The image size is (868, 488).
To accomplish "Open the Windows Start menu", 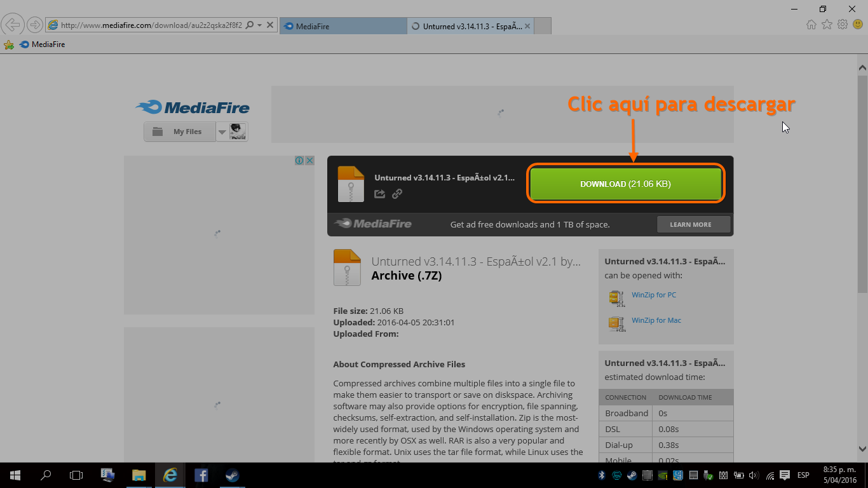I will (x=15, y=475).
